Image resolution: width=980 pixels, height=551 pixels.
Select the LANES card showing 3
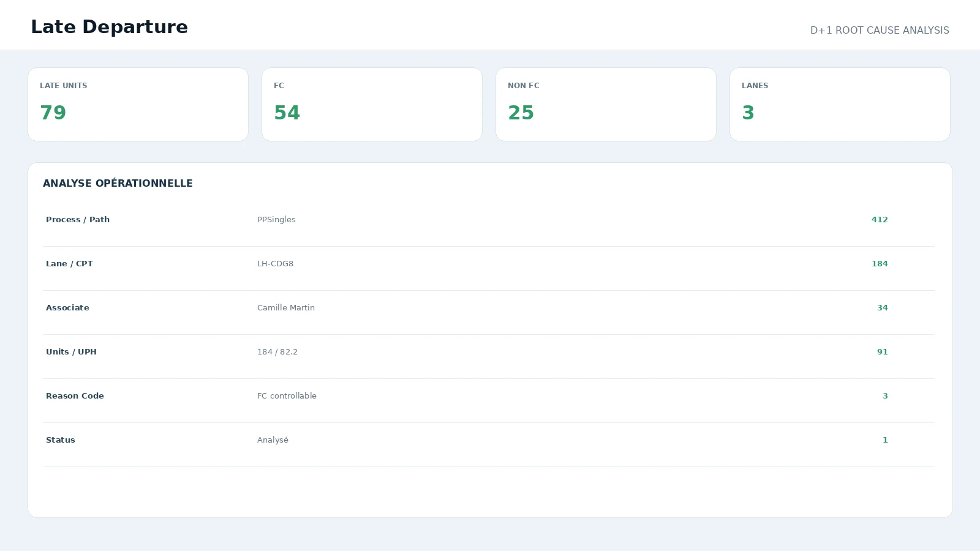pos(840,104)
